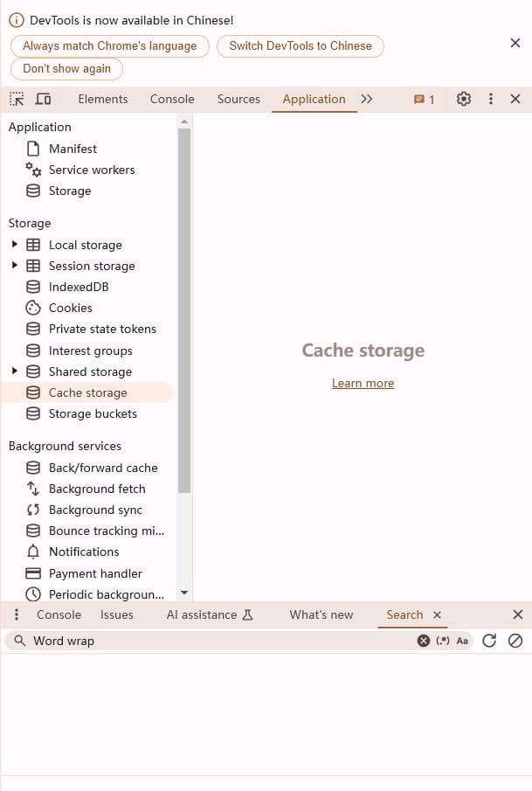Expand the Session storage tree item
Viewport: 532px width, 791px height.
click(x=15, y=266)
